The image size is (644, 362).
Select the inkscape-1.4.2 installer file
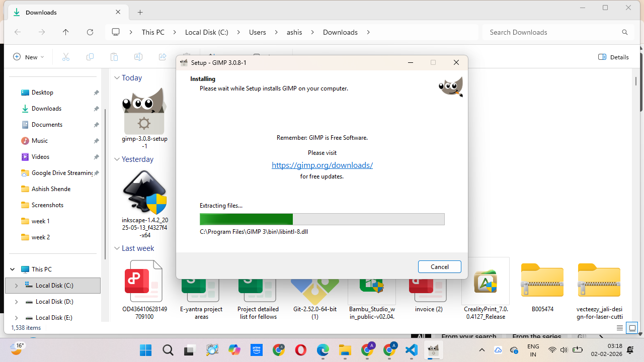click(144, 204)
